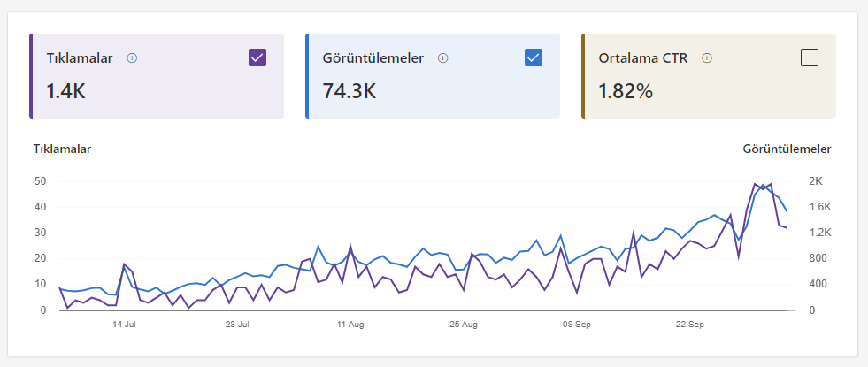The image size is (868, 367).
Task: Click the 50 label on left axis
Action: click(40, 181)
